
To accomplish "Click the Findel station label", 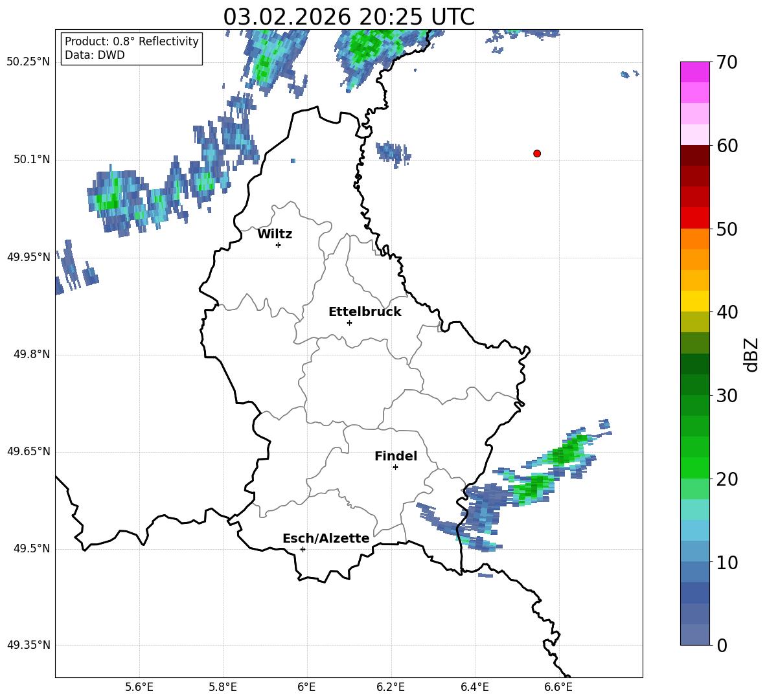I will click(396, 456).
